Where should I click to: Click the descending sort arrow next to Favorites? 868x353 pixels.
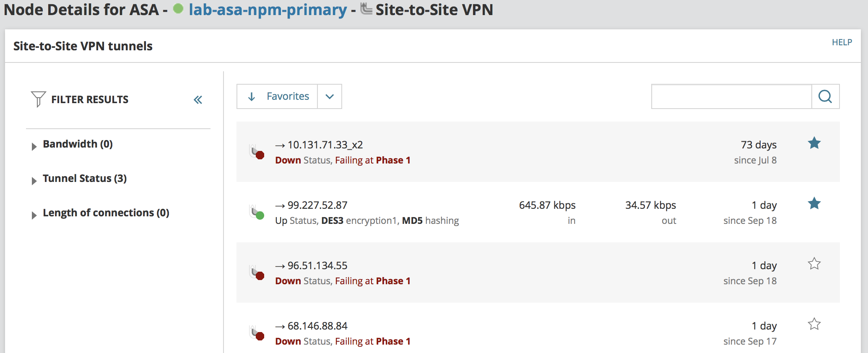pyautogui.click(x=251, y=96)
